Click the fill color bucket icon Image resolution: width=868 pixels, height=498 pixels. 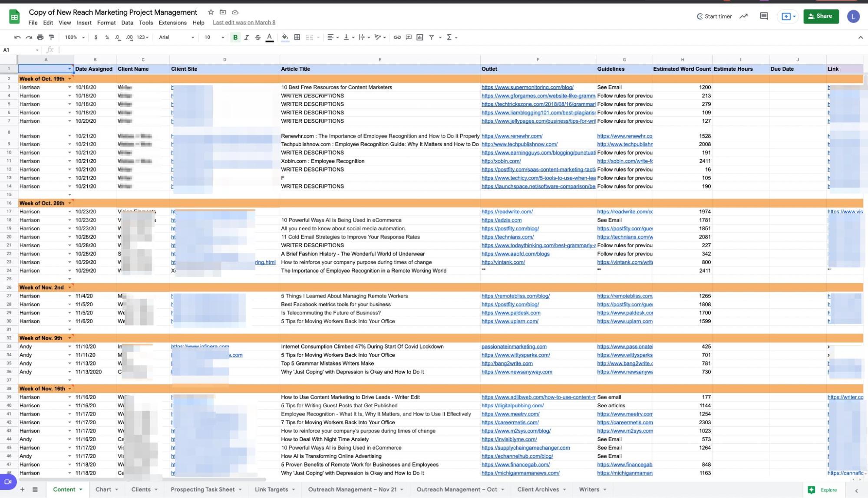tap(285, 37)
